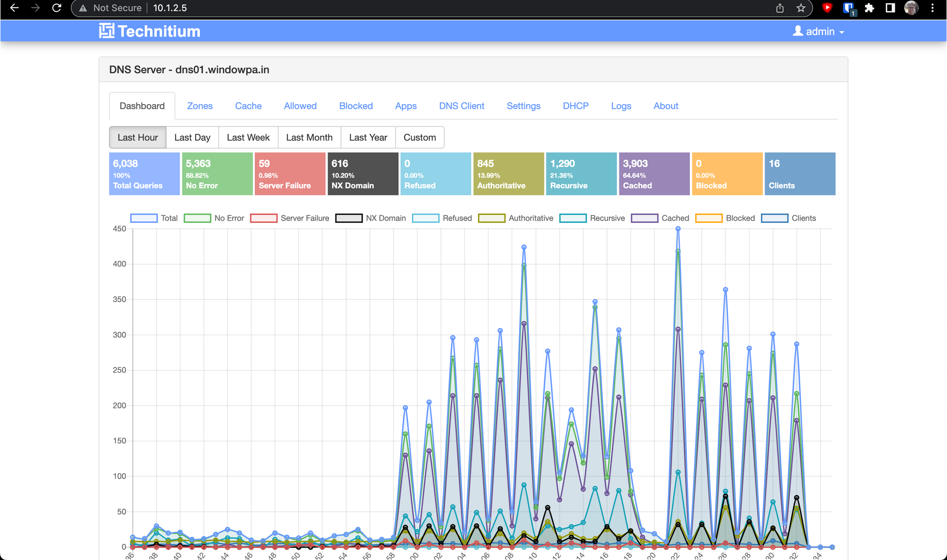Open the extensions puzzle icon

pos(869,8)
